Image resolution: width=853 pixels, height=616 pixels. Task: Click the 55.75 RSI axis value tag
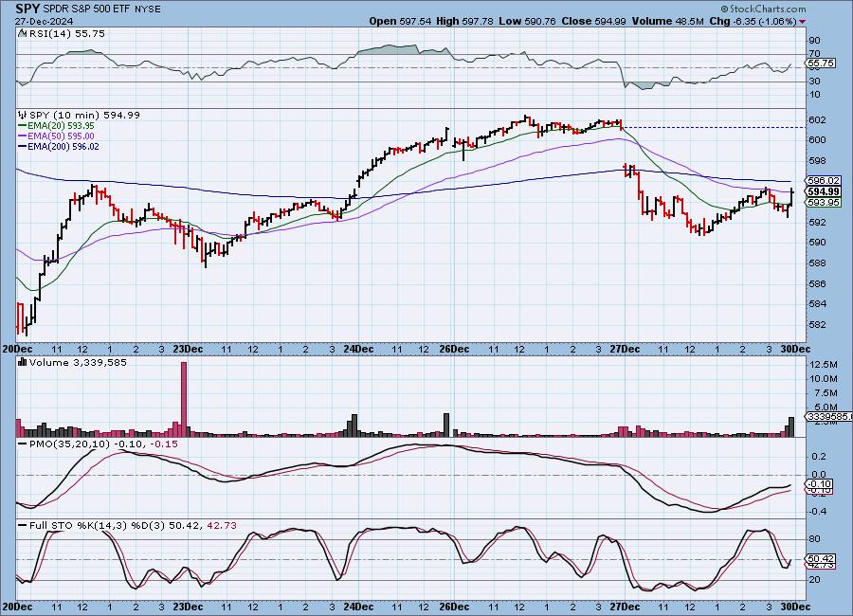pyautogui.click(x=822, y=63)
